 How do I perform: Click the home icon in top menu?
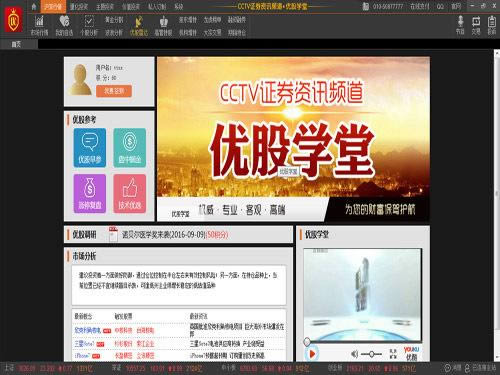tap(34, 6)
